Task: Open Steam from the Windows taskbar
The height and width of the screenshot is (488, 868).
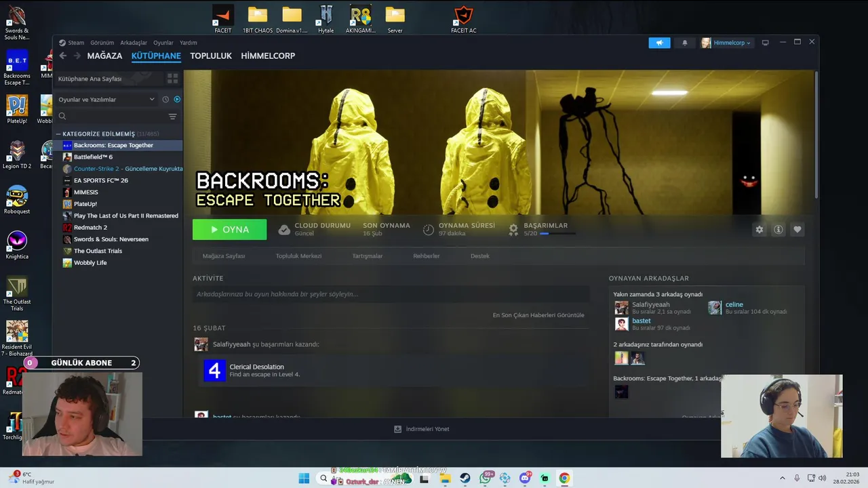Action: 465,479
